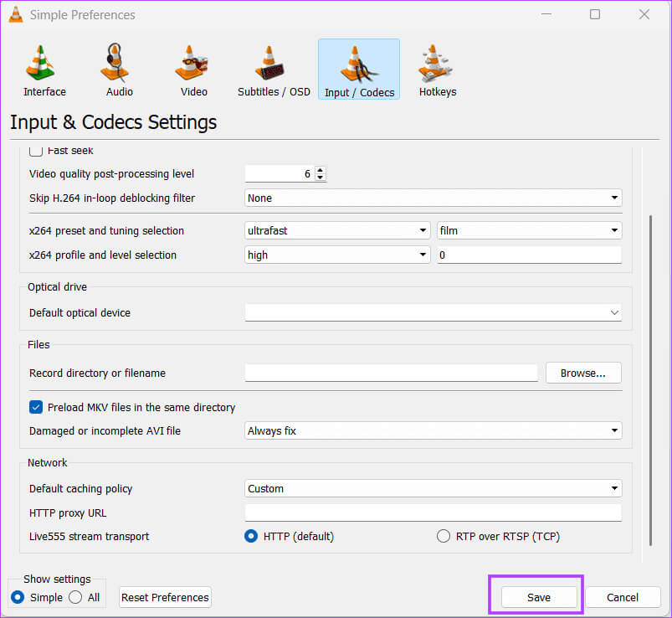
Task: Open the Hotkeys cone icon
Action: point(434,63)
